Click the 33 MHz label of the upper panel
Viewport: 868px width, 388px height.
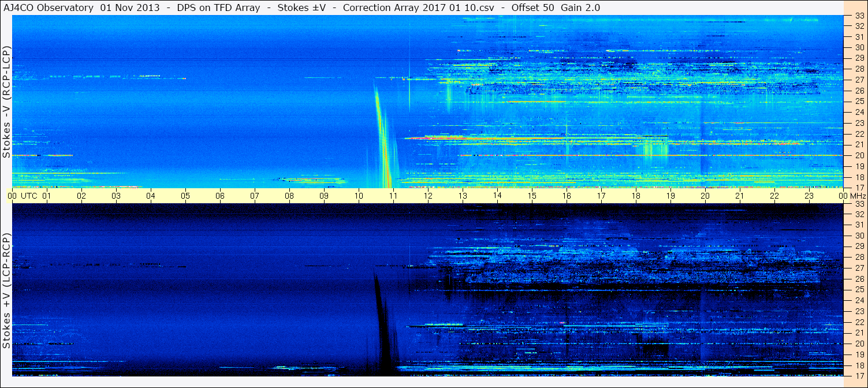click(859, 17)
